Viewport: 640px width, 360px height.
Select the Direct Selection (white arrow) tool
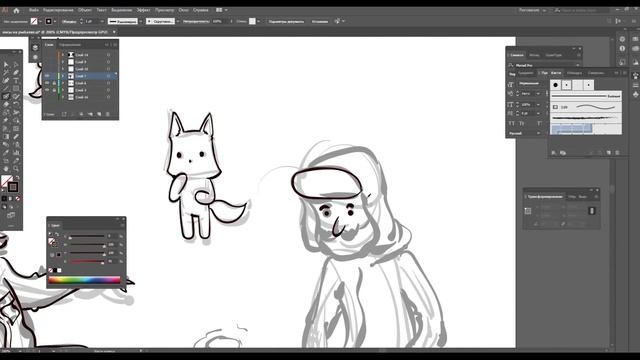[16, 64]
